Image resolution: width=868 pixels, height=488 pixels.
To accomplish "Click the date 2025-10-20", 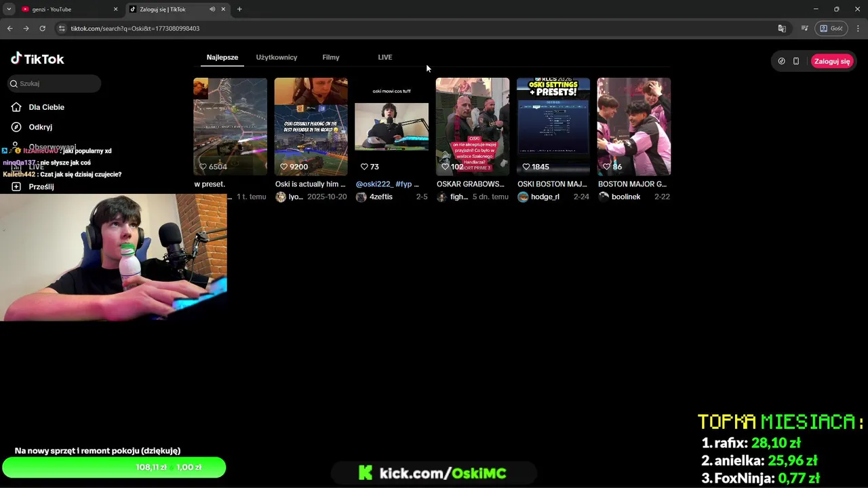I will click(x=327, y=197).
